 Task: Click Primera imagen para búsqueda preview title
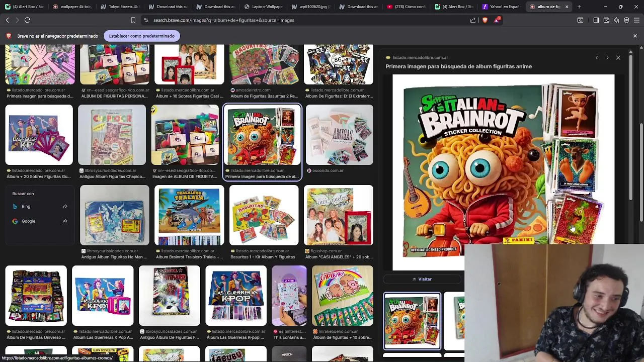(x=458, y=66)
